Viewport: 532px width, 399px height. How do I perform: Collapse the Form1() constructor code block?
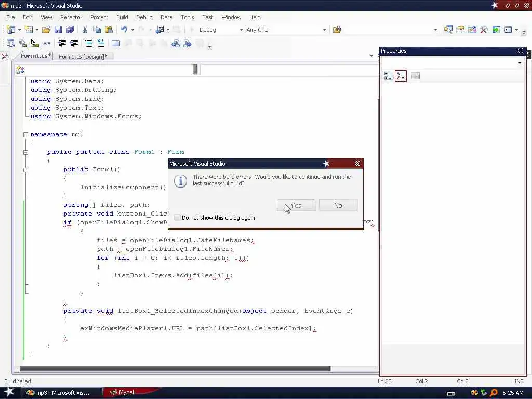(x=25, y=170)
